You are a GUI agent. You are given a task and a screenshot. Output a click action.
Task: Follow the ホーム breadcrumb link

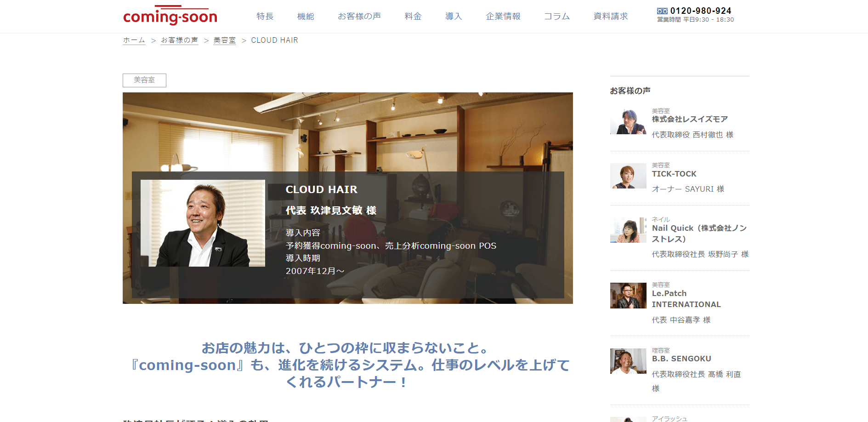click(x=134, y=40)
